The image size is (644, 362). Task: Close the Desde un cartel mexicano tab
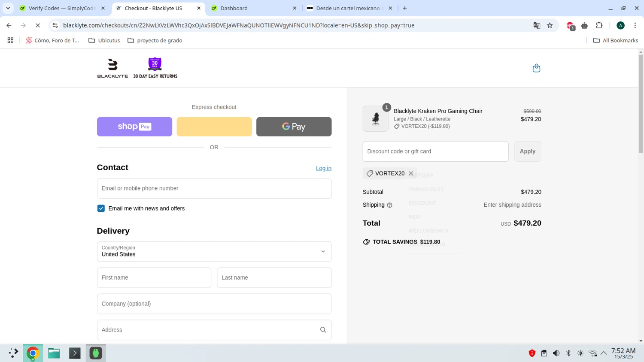coord(390,8)
